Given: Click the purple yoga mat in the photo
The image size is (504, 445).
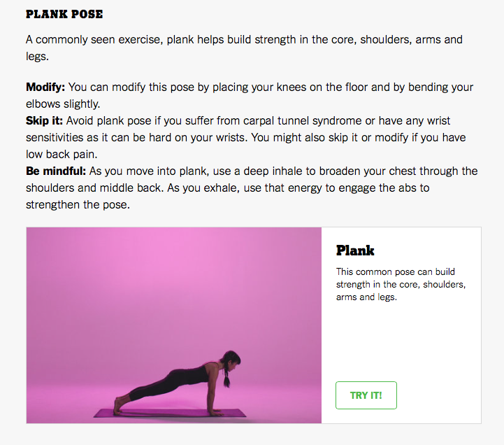Looking at the screenshot, I should click(170, 413).
